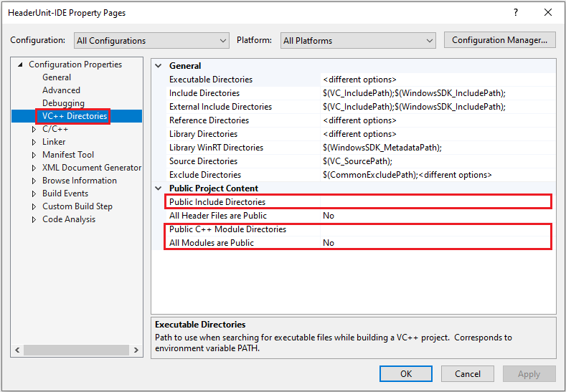Select Public C++ Module Directories property

(x=361, y=229)
